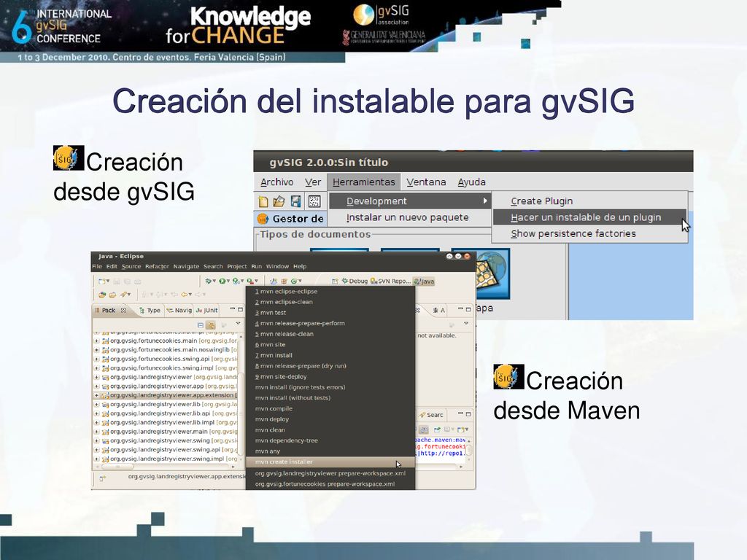Screen dimensions: 747x560
Task: Click the orange Gestor de icon
Action: [263, 219]
